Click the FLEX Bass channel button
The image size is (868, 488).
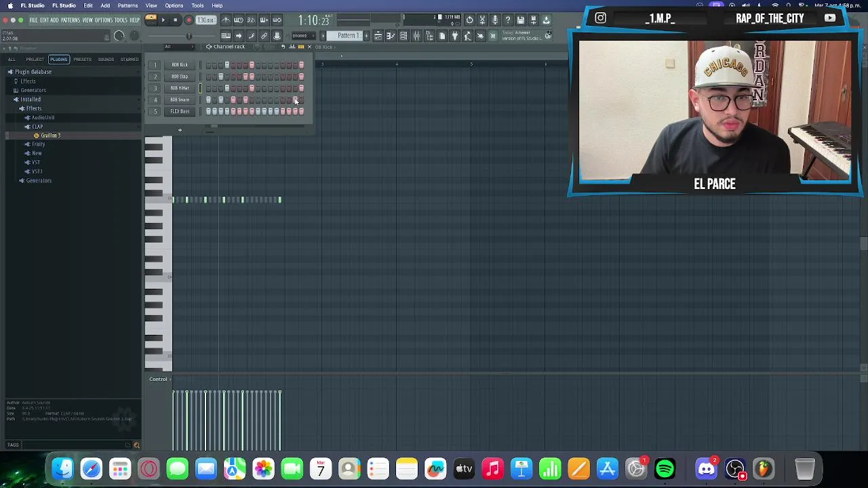click(x=180, y=111)
